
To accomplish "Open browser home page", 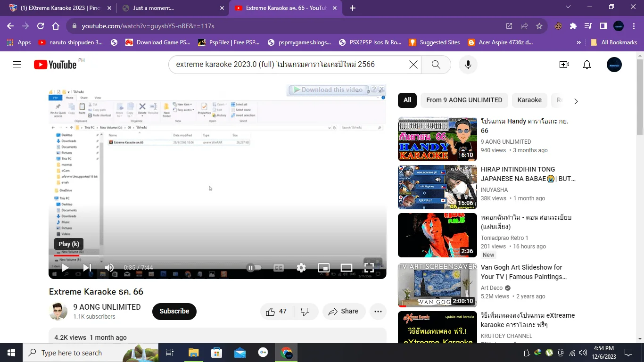I will pyautogui.click(x=56, y=26).
